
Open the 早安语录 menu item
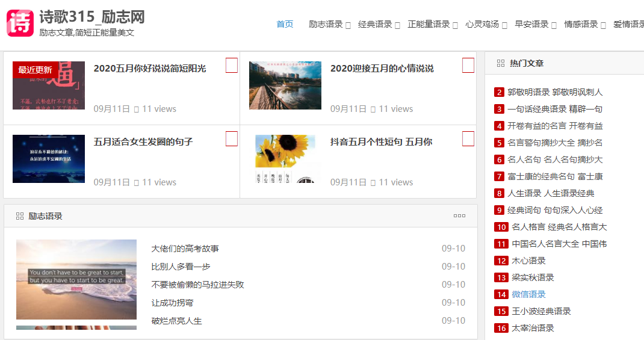(x=532, y=24)
